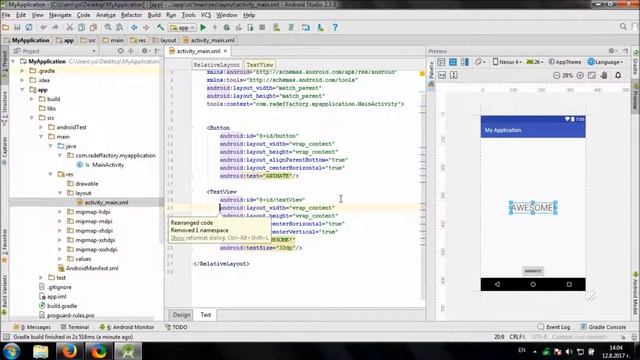This screenshot has height=360, width=640.
Task: Show Design plus Blueprint view
Action: (464, 62)
